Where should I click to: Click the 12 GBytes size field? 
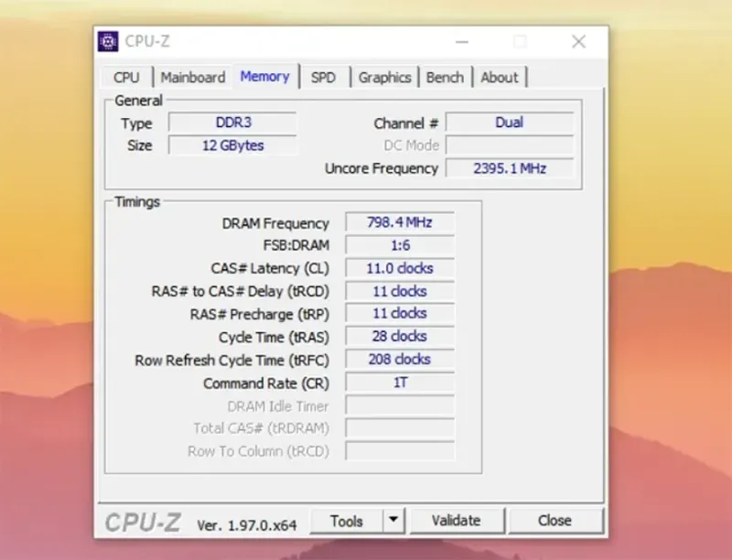coord(232,145)
